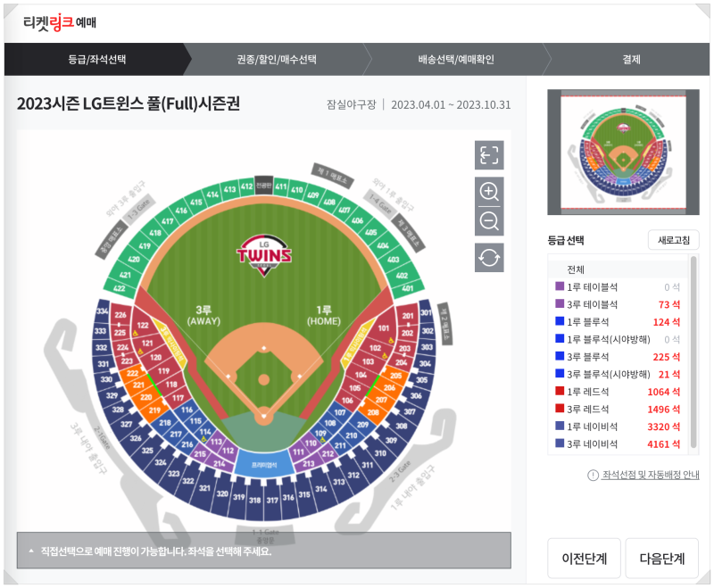Click the blue 1루 블루석 color square
This screenshot has width=714, height=588.
(x=560, y=321)
